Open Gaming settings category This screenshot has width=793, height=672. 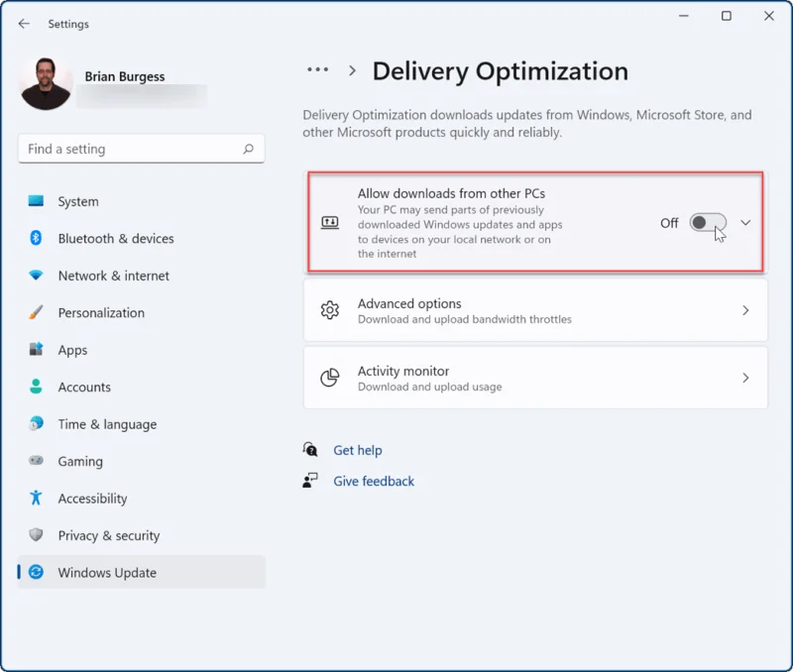click(142, 461)
